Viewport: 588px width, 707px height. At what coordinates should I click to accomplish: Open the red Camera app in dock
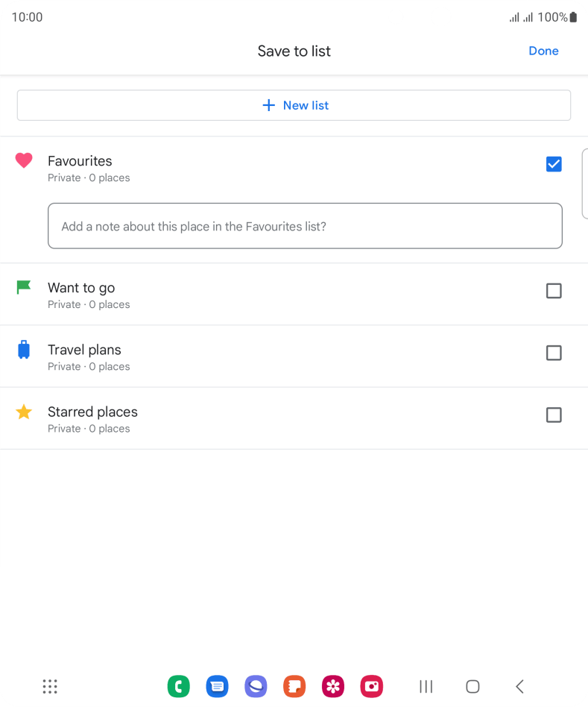[x=372, y=686]
